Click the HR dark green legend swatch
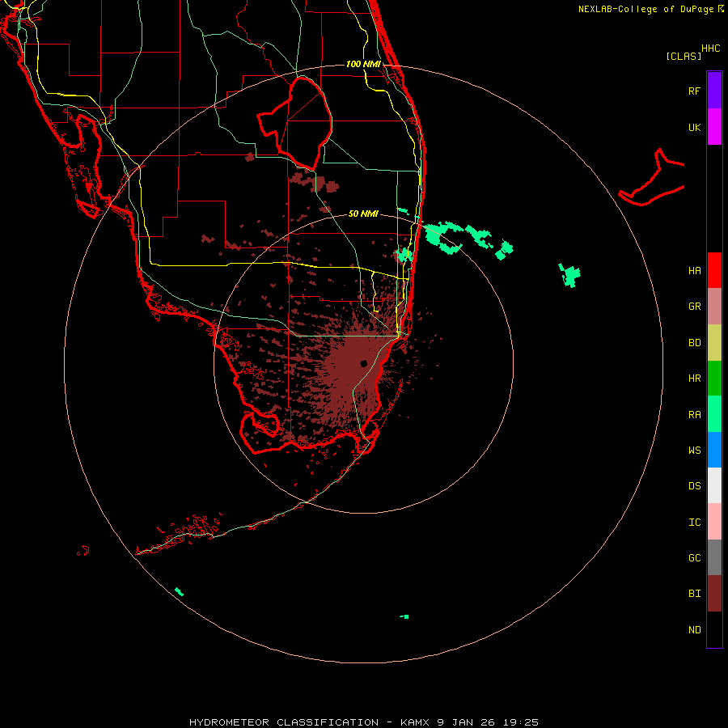 [x=714, y=379]
